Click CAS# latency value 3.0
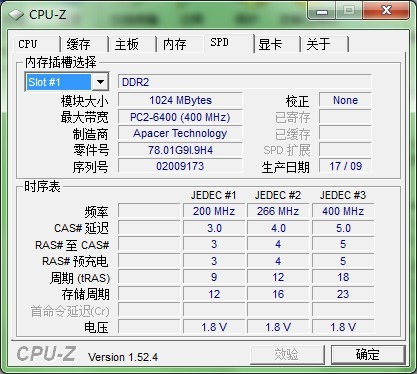This screenshot has height=374, width=417. [x=214, y=228]
